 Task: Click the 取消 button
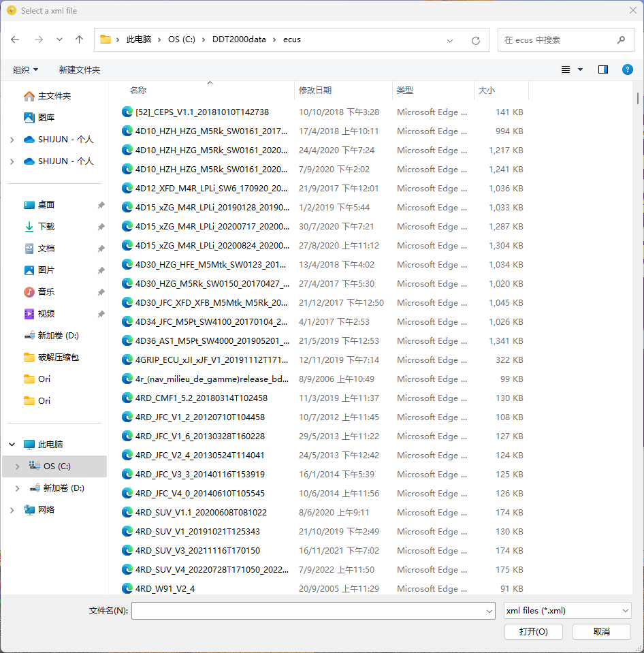602,632
